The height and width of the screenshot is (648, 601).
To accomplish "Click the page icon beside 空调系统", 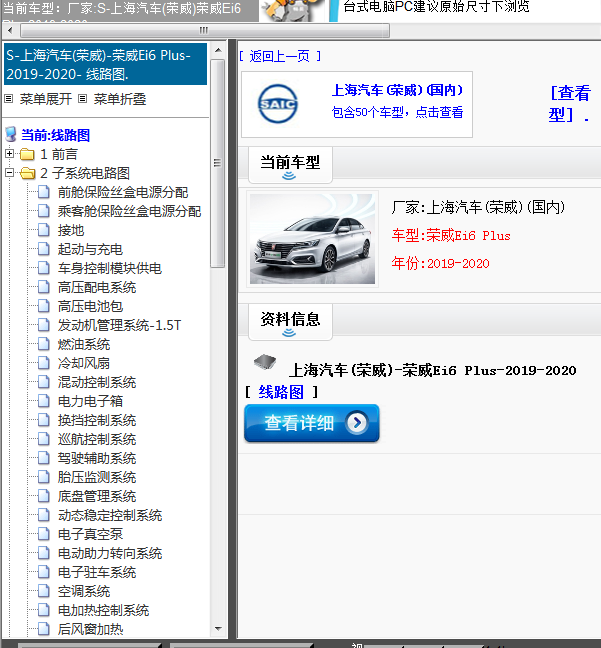I will [x=44, y=591].
